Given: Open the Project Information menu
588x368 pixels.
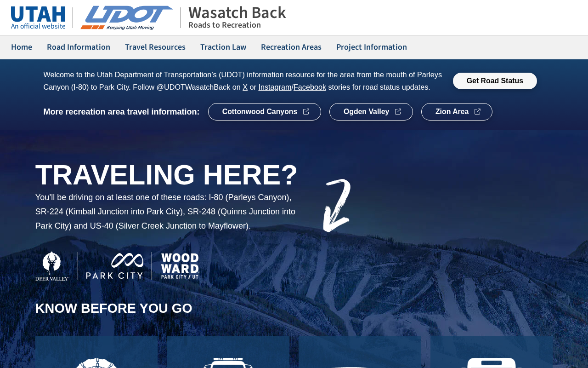Looking at the screenshot, I should (372, 47).
